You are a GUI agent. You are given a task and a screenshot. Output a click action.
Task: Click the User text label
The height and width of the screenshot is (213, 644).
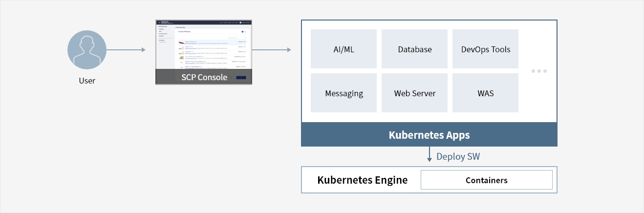click(x=87, y=81)
